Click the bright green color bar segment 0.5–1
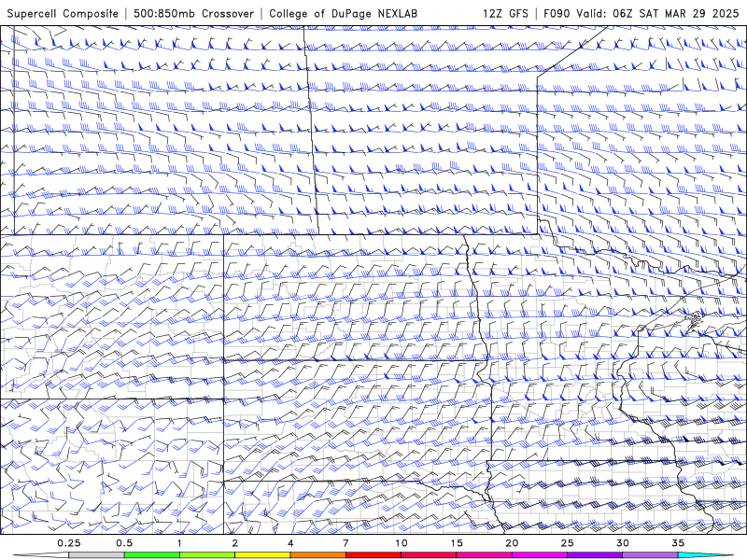The width and height of the screenshot is (747, 560). pyautogui.click(x=152, y=555)
